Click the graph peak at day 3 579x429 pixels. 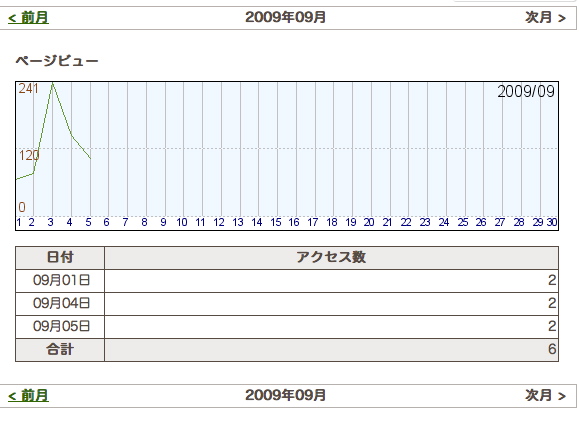coord(52,83)
